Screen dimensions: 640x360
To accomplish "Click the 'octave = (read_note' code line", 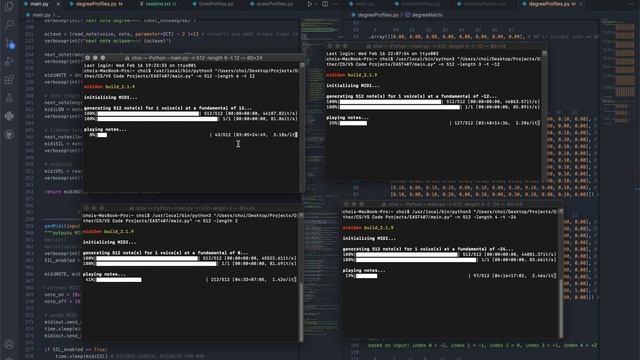I will [x=171, y=34].
